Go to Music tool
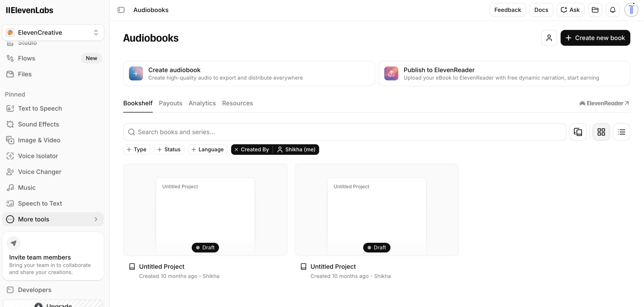The image size is (644, 307). [x=27, y=188]
